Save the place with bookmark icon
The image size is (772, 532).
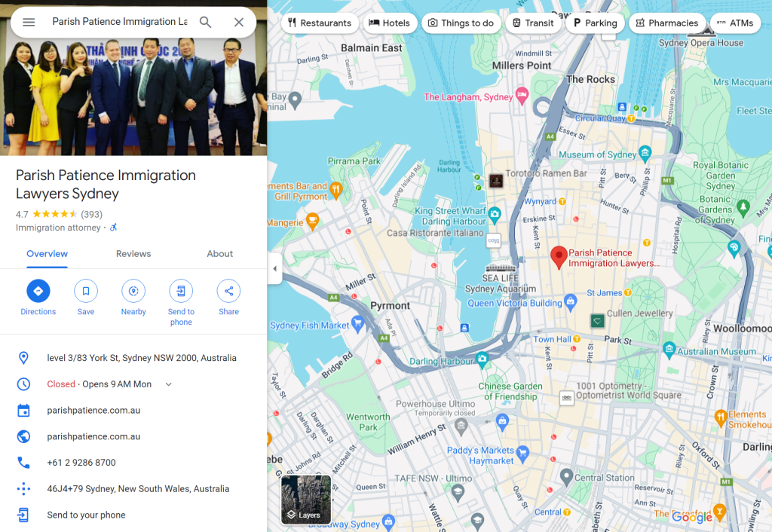(86, 292)
